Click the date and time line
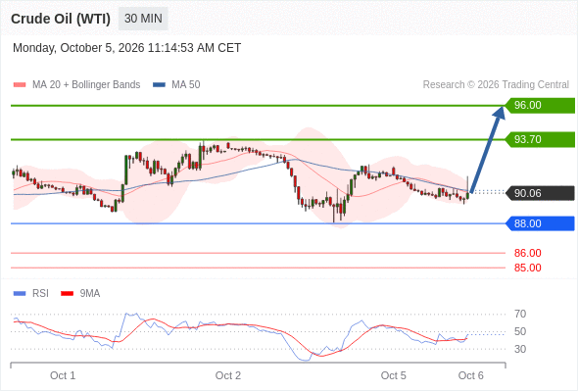This screenshot has height=392, width=578. pos(126,48)
